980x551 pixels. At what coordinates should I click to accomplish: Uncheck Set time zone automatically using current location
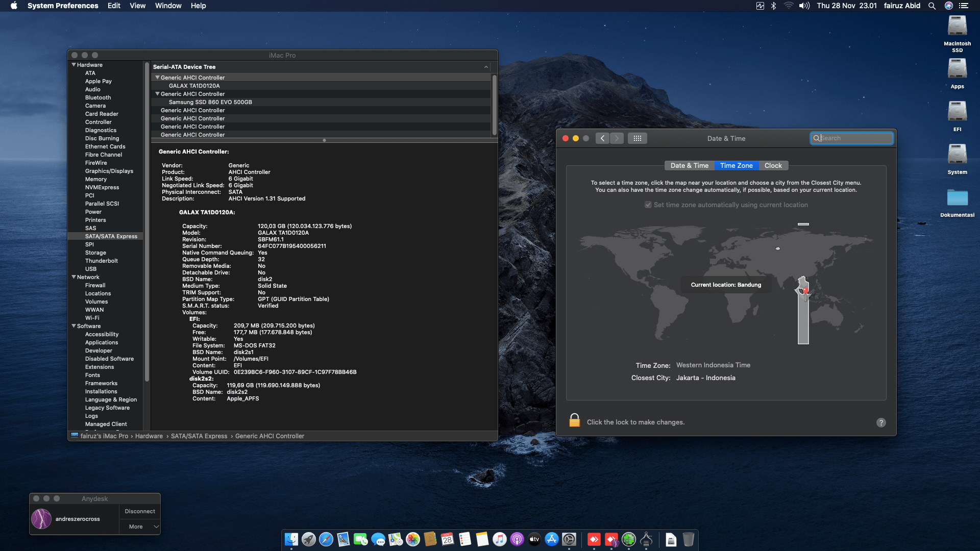(x=648, y=205)
